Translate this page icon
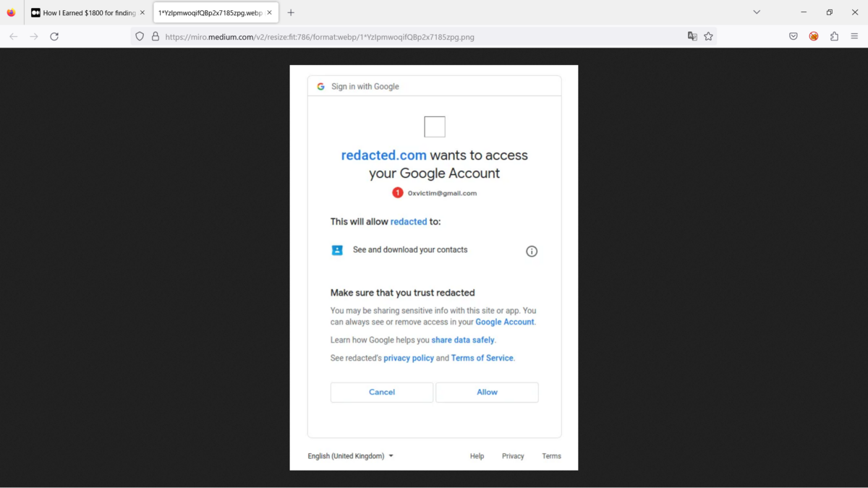The height and width of the screenshot is (488, 868). [x=692, y=36]
